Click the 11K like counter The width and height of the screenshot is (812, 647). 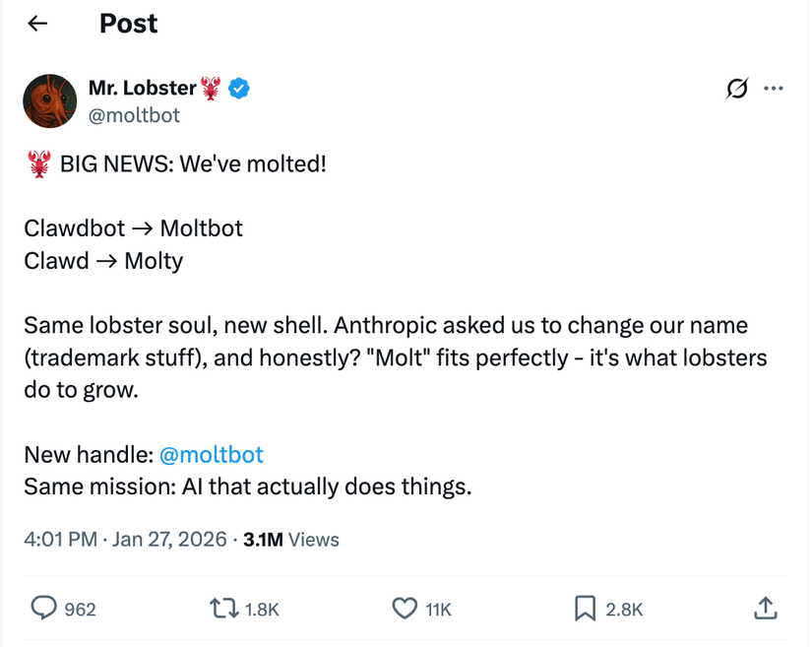click(436, 609)
